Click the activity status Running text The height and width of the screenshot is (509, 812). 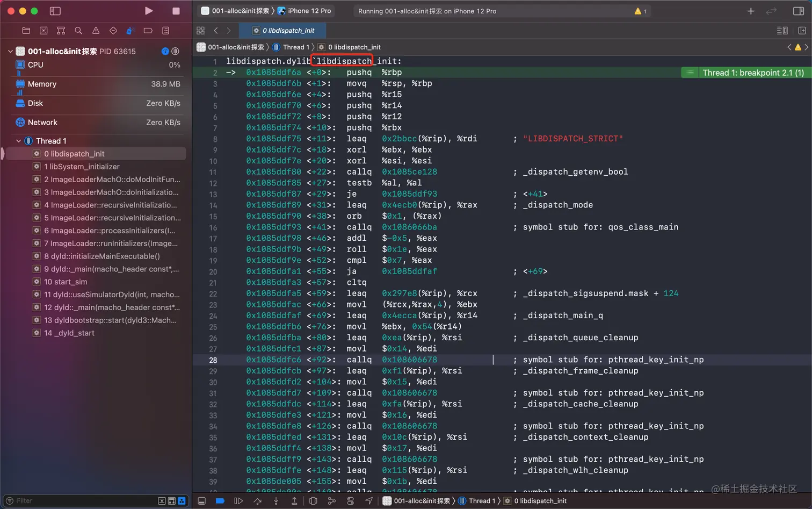coord(427,11)
